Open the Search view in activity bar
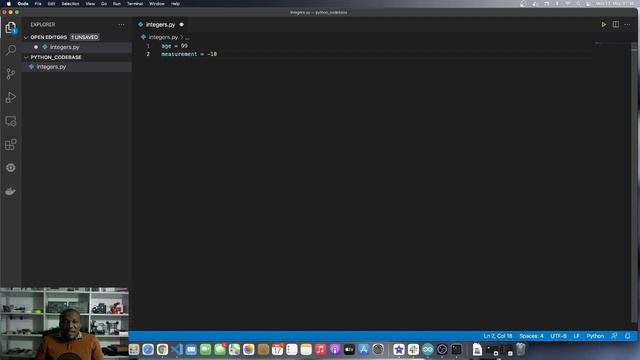The width and height of the screenshot is (640, 360). (11, 50)
